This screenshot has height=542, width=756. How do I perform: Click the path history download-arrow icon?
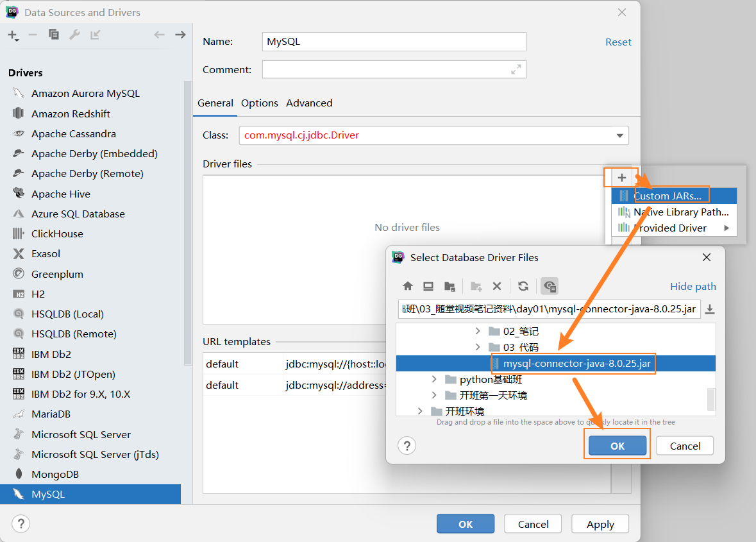click(x=710, y=309)
